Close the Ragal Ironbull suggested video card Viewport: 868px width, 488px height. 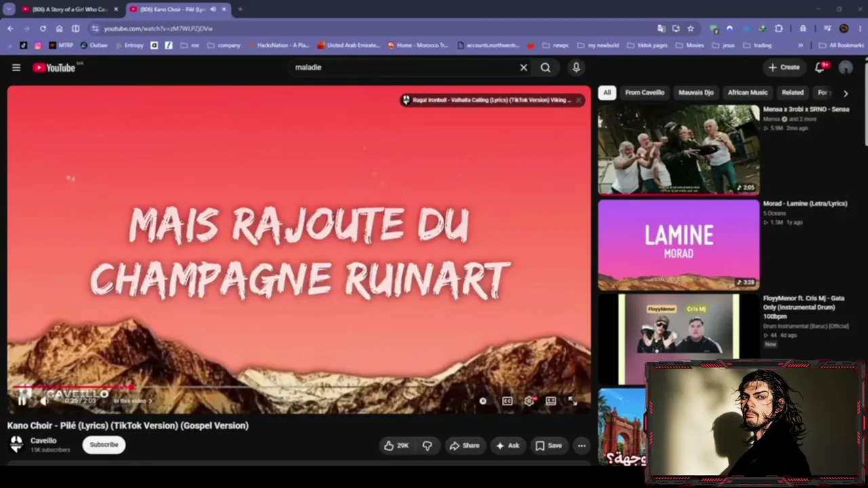click(578, 100)
